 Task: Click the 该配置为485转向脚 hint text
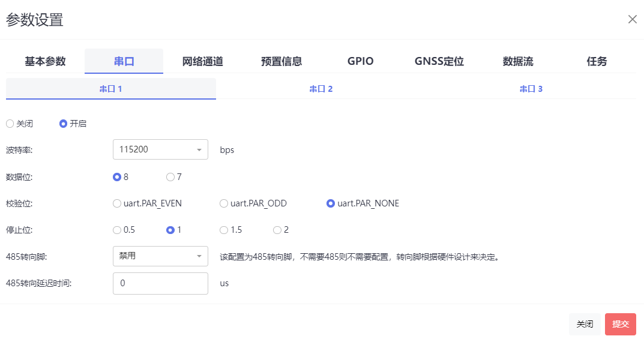[x=360, y=257]
